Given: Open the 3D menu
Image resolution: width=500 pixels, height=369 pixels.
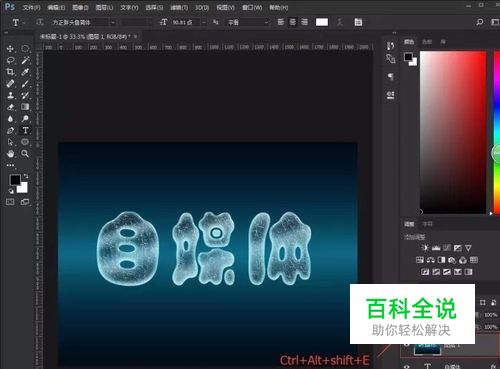Looking at the screenshot, I should (x=202, y=7).
